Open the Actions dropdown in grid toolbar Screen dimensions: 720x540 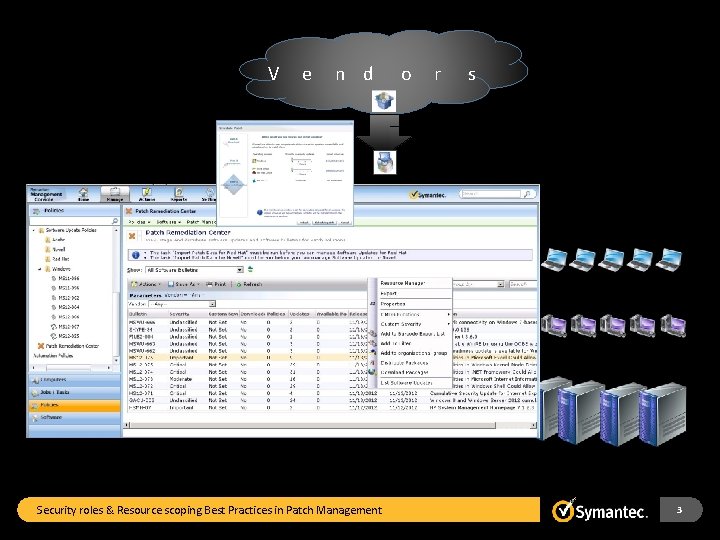point(146,284)
